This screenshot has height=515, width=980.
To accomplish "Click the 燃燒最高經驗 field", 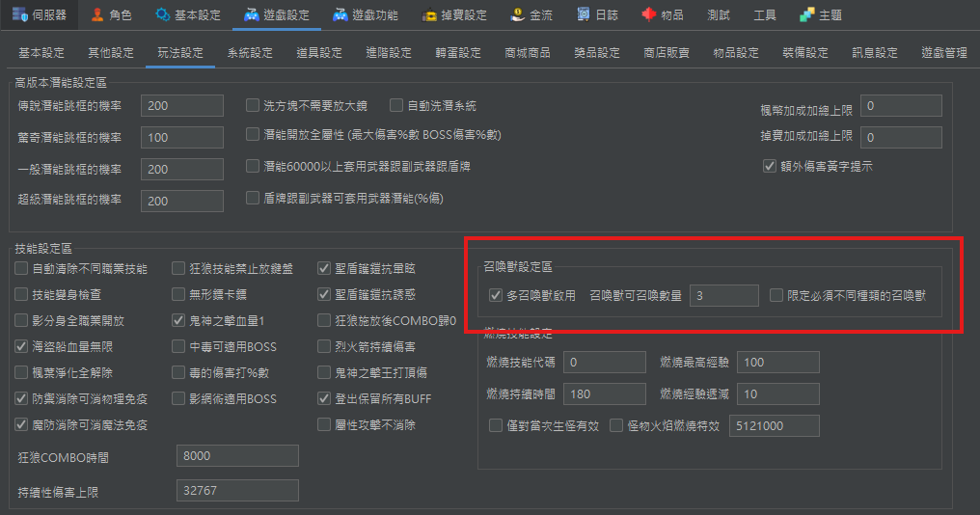I will [x=778, y=363].
